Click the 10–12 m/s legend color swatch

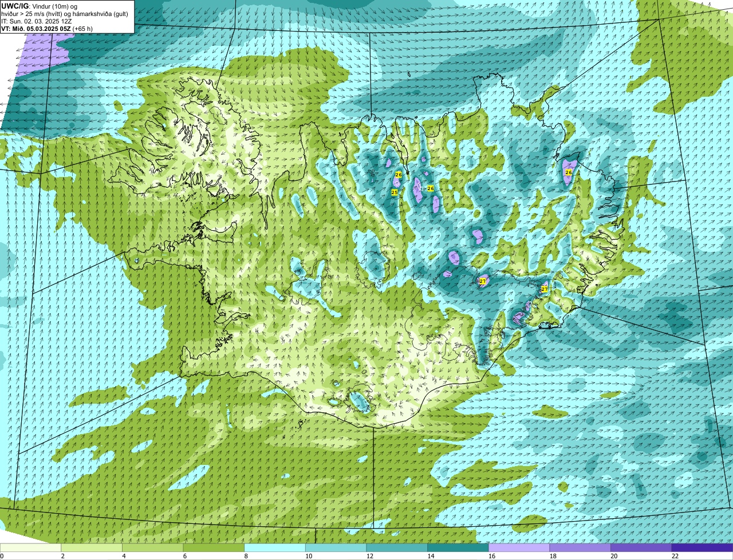pyautogui.click(x=336, y=547)
